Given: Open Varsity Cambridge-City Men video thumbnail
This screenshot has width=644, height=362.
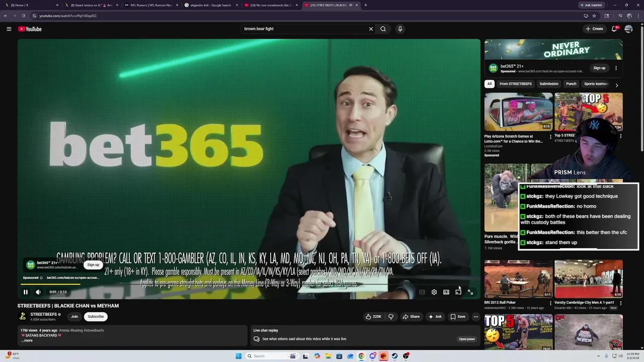Looking at the screenshot, I should tap(589, 279).
